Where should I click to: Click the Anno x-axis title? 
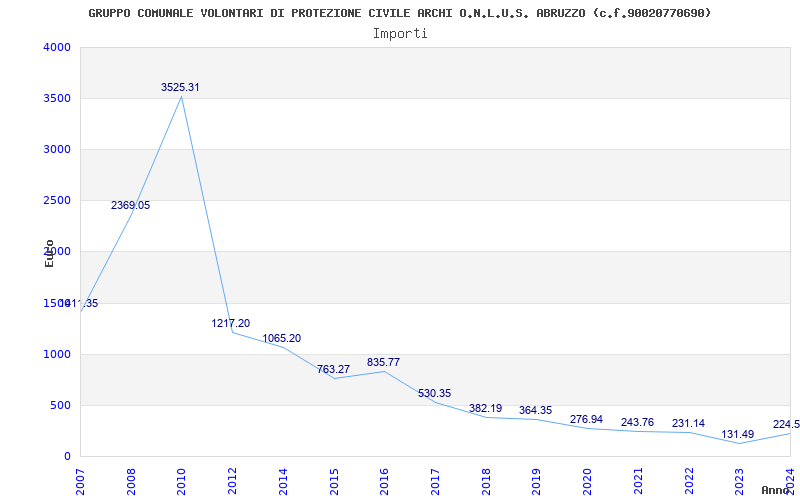(x=775, y=490)
